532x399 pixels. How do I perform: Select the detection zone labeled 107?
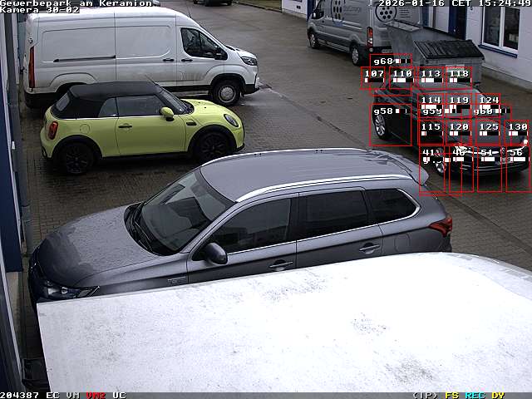tap(374, 77)
